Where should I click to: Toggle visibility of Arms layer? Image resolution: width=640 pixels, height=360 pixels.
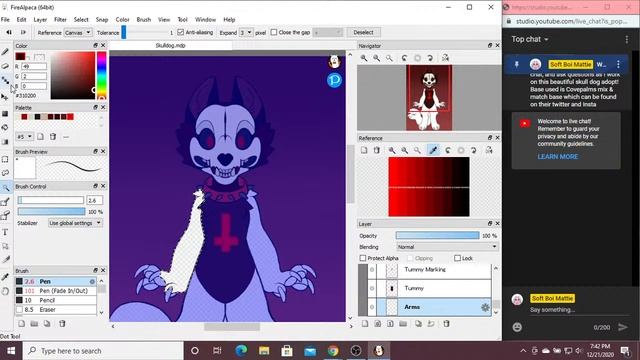(x=372, y=307)
